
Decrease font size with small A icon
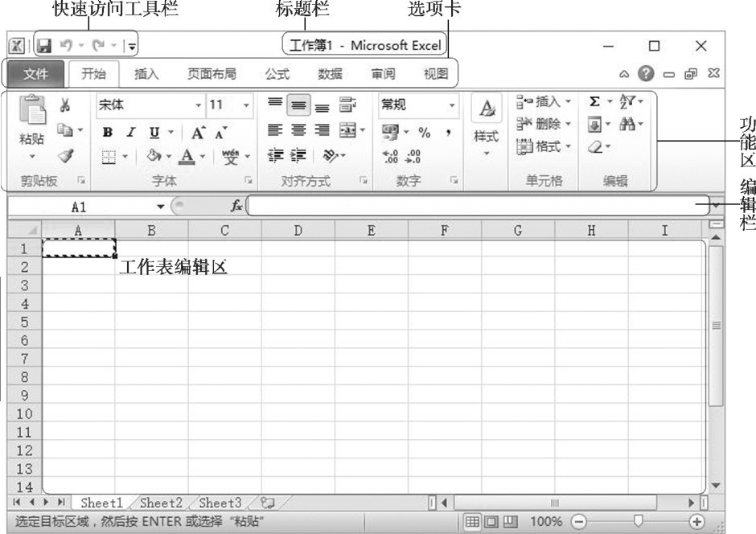pos(221,133)
